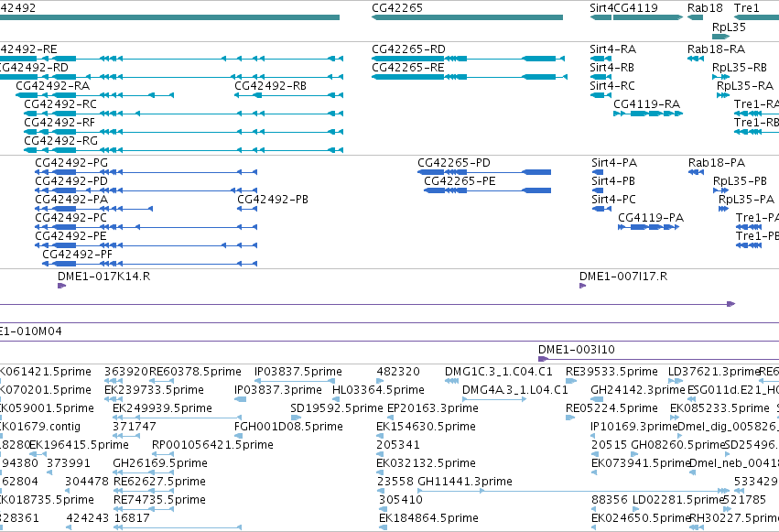Click the CG42492-PD protein label
Image resolution: width=779 pixels, height=532 pixels.
(x=71, y=181)
